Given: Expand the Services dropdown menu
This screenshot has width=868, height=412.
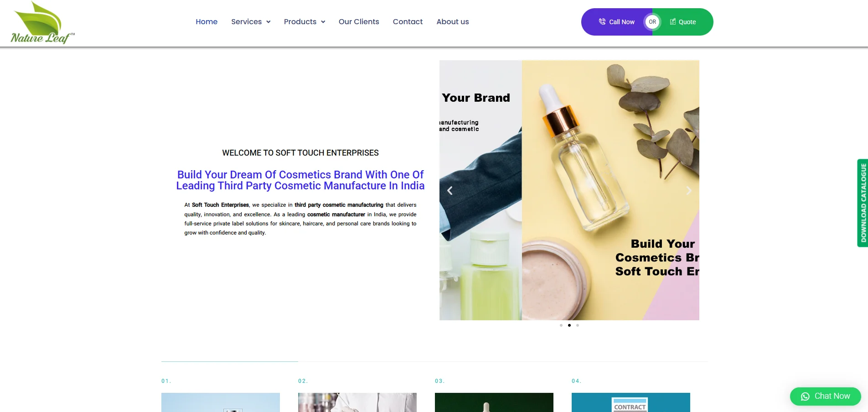Looking at the screenshot, I should pos(250,21).
